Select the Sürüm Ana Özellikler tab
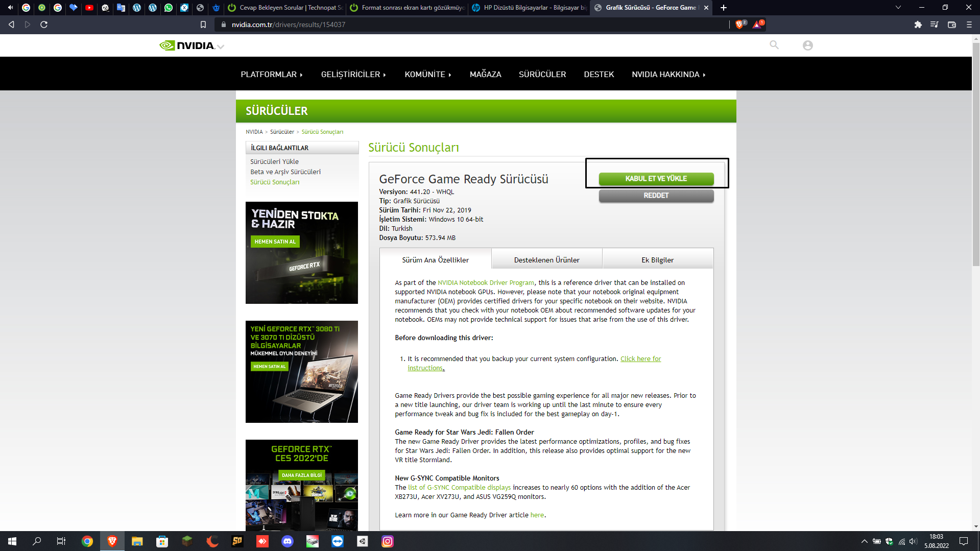 435,259
